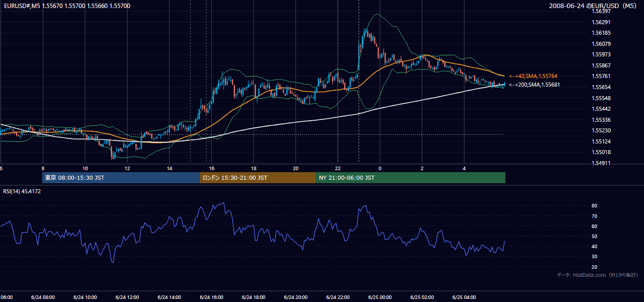Select the 6/25 02:00 bottom date label
Viewport: 644px width, 302px height.
pos(422,297)
